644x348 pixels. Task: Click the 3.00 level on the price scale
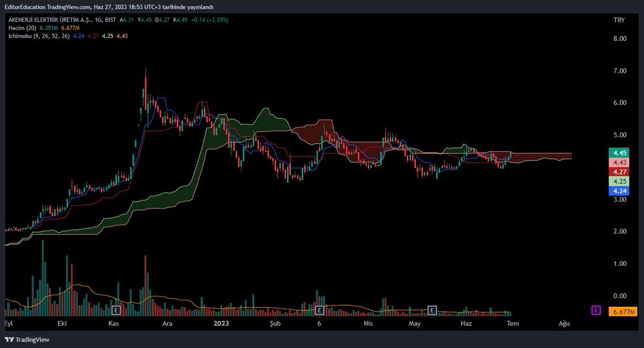620,199
